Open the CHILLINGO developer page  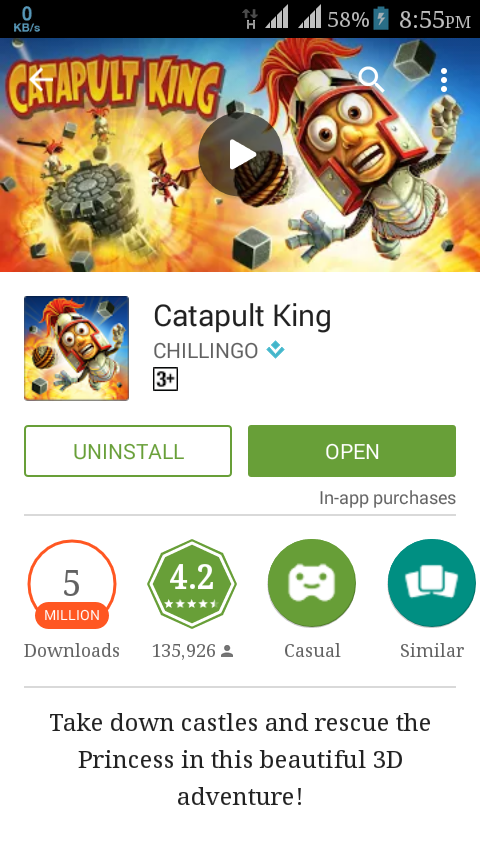click(205, 351)
